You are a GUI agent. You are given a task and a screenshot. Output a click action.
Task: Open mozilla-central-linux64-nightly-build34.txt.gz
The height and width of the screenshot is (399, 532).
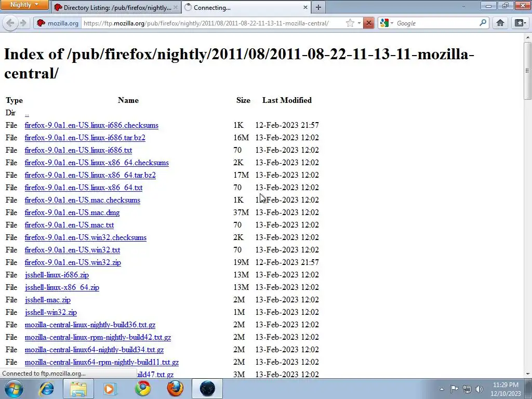(x=94, y=350)
